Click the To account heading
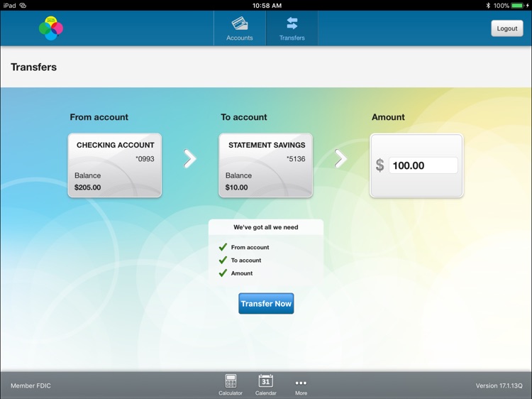 click(x=243, y=117)
